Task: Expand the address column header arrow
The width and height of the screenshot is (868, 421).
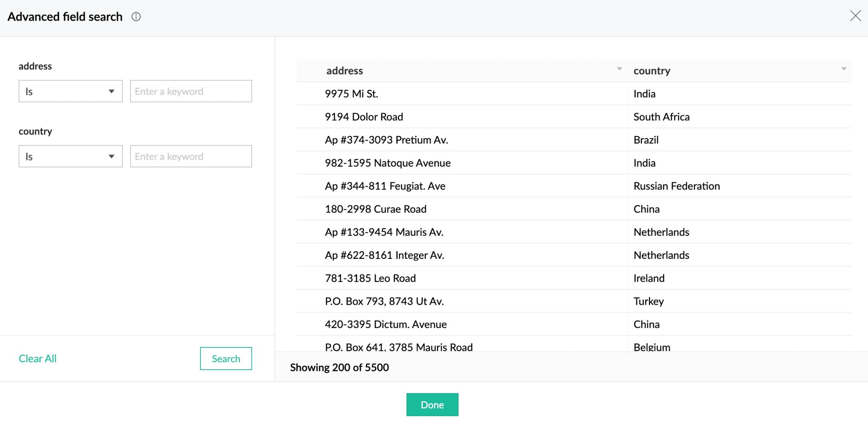Action: [619, 69]
